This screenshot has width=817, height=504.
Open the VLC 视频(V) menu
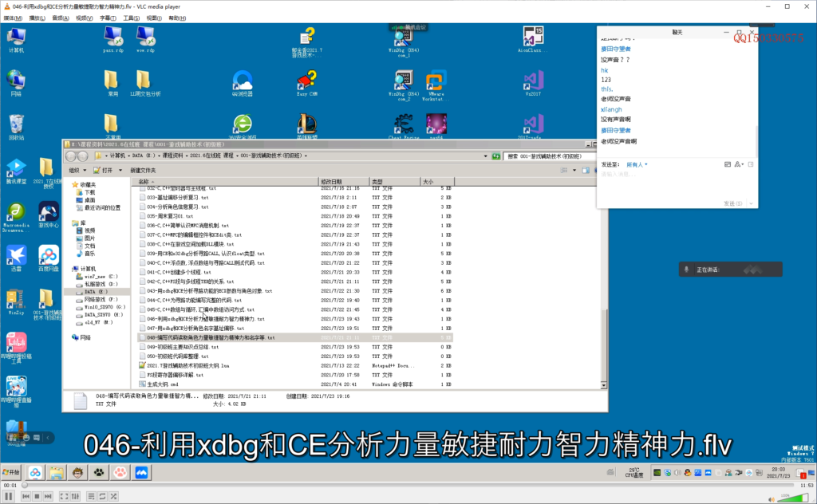pos(84,18)
